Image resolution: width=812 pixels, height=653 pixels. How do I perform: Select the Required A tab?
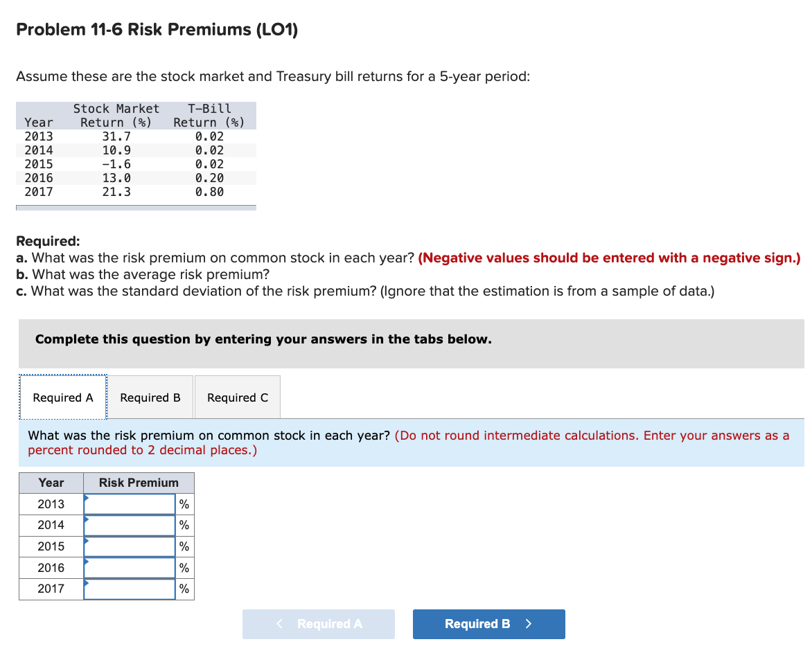click(62, 397)
